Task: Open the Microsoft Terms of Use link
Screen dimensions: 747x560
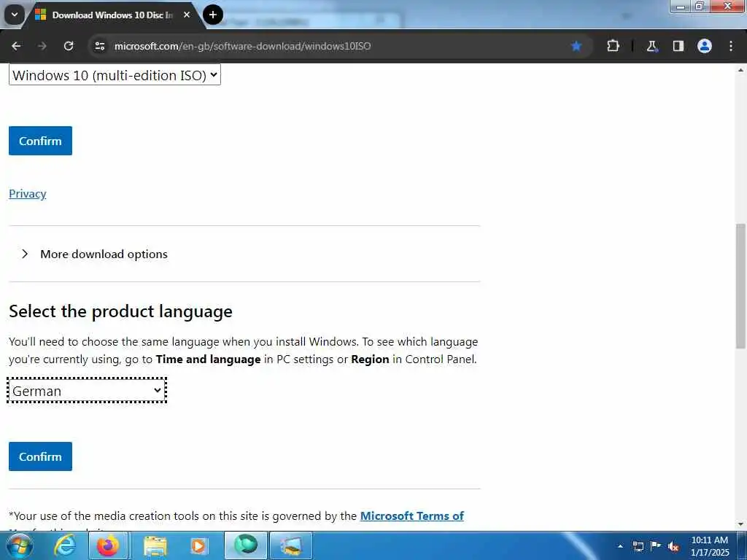Action: [411, 516]
